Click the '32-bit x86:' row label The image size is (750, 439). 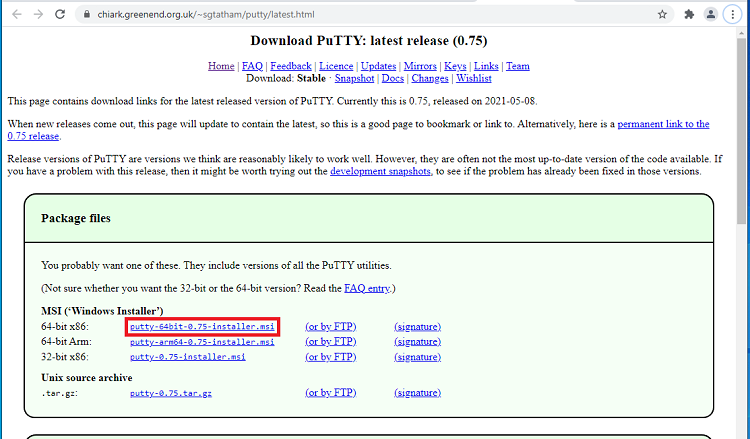(65, 357)
